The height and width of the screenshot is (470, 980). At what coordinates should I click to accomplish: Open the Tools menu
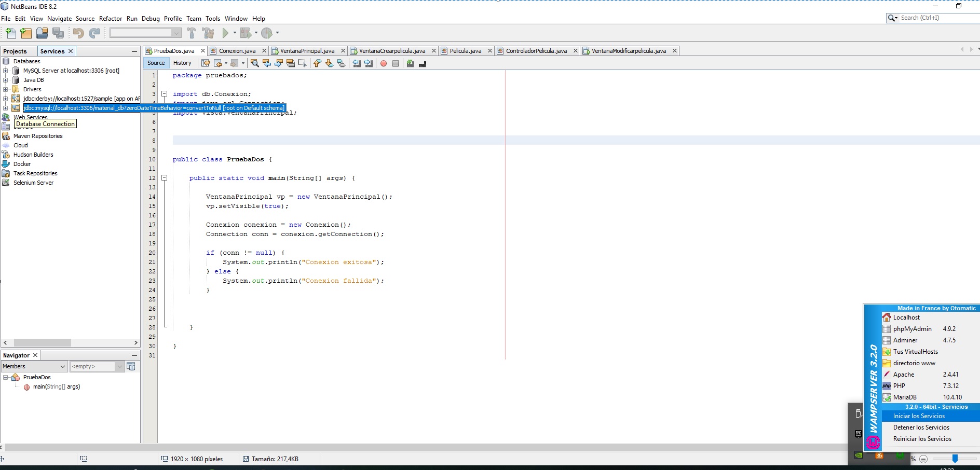[x=213, y=19]
